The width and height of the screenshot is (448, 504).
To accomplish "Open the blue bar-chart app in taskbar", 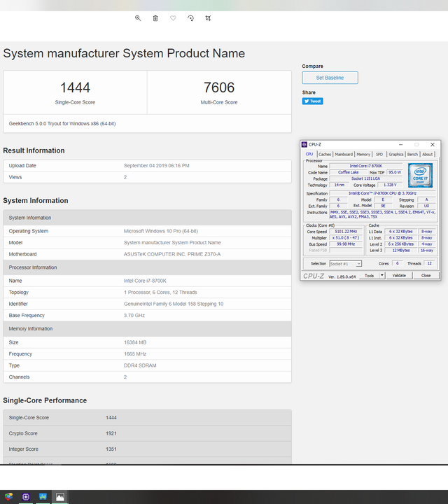I will pyautogui.click(x=43, y=496).
